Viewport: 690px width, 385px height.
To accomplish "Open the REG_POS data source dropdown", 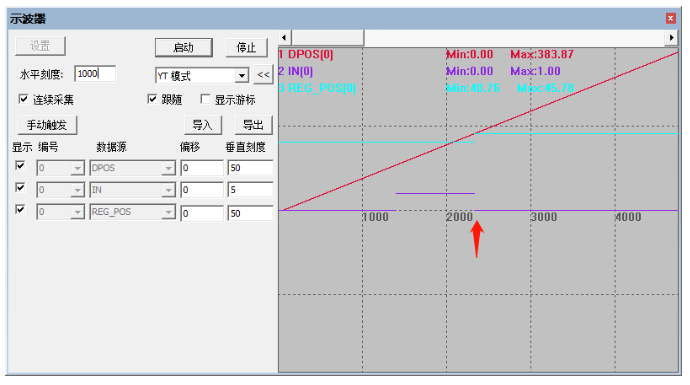I will pyautogui.click(x=168, y=212).
